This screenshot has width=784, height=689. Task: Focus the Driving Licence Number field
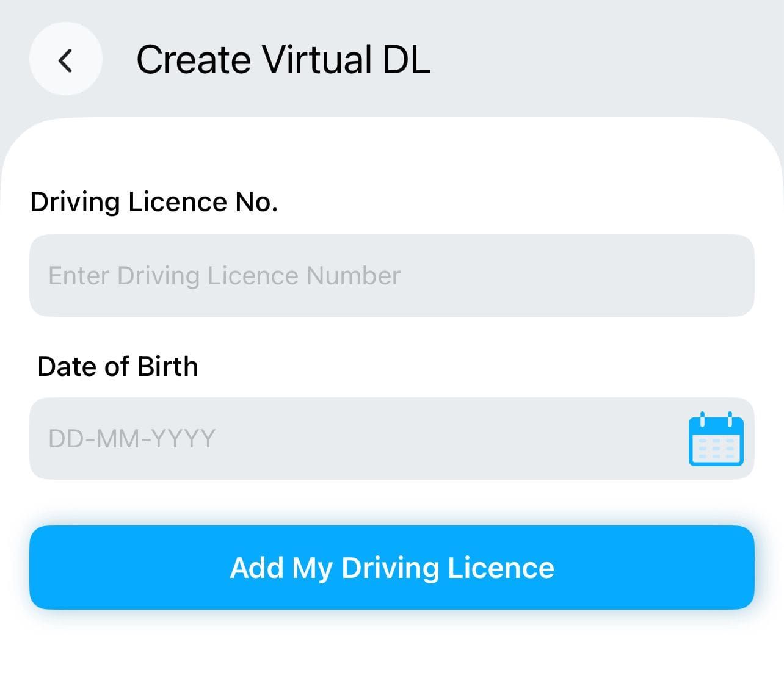tap(391, 275)
